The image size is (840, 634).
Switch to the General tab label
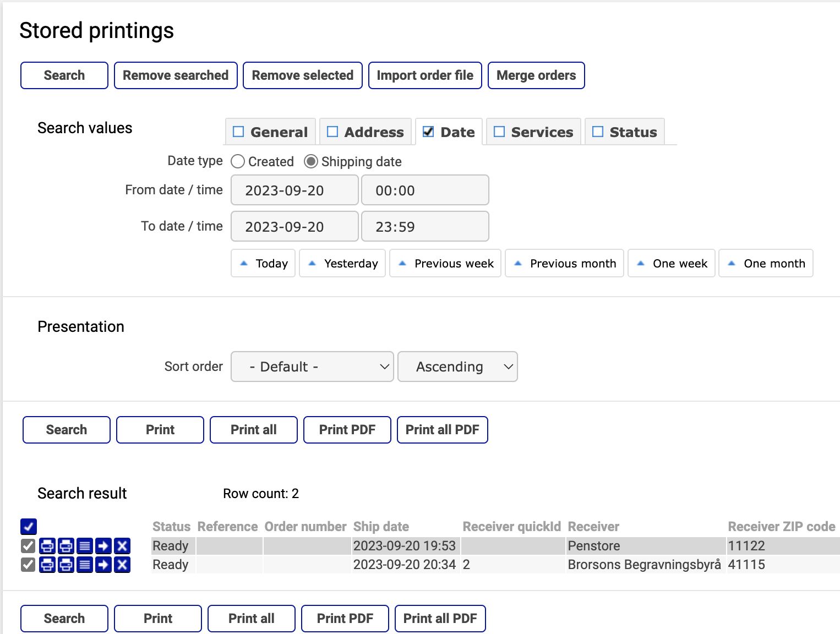279,132
